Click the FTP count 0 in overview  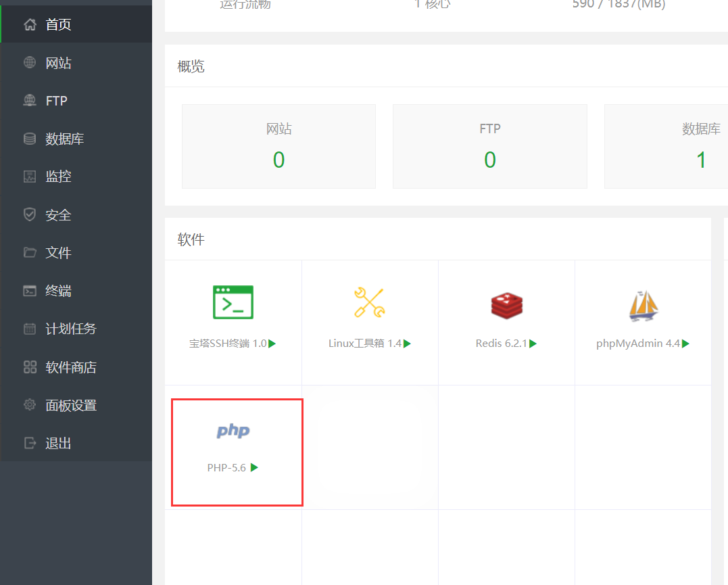point(490,160)
